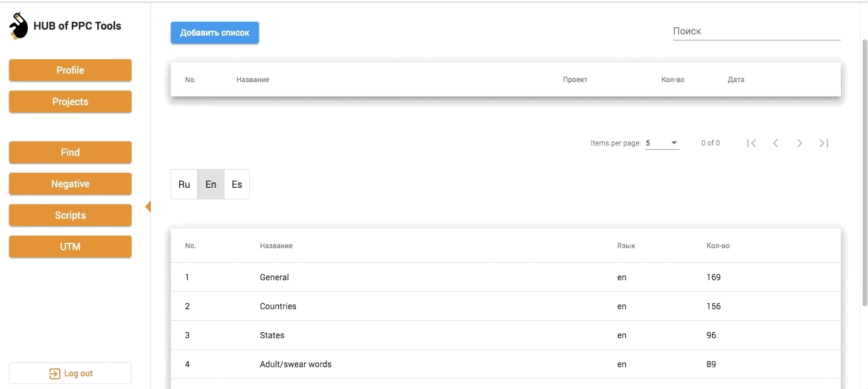Open the Find tool

pyautogui.click(x=70, y=152)
